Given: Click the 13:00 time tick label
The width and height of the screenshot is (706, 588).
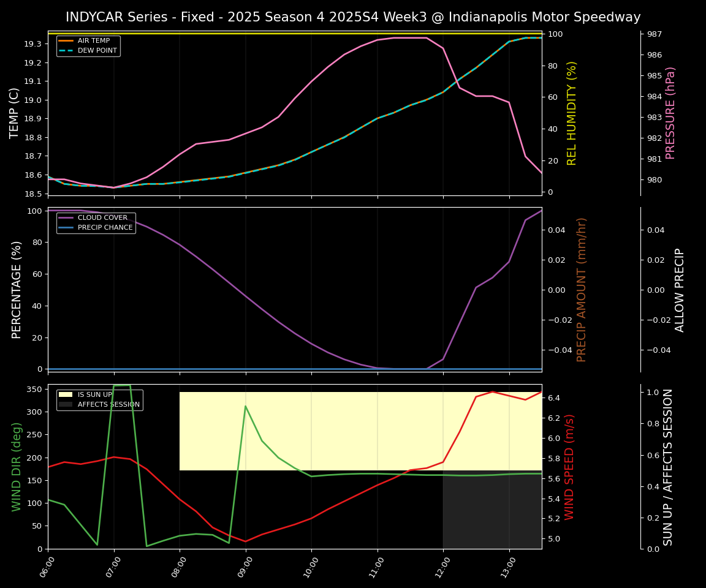Looking at the screenshot, I should (508, 567).
